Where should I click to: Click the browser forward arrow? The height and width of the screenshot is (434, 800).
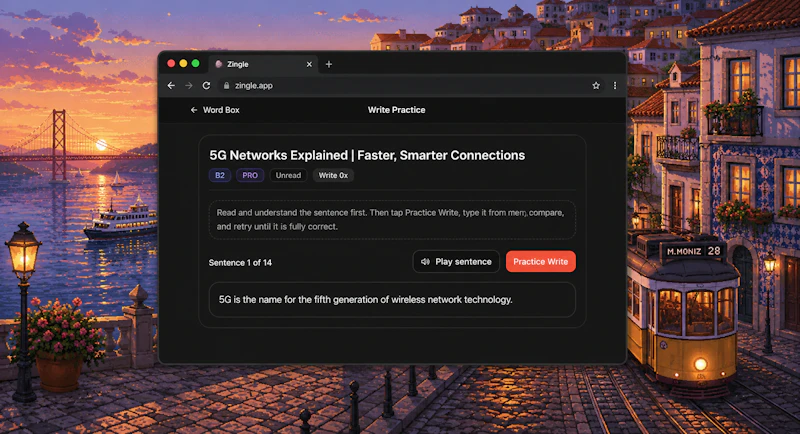coord(189,86)
